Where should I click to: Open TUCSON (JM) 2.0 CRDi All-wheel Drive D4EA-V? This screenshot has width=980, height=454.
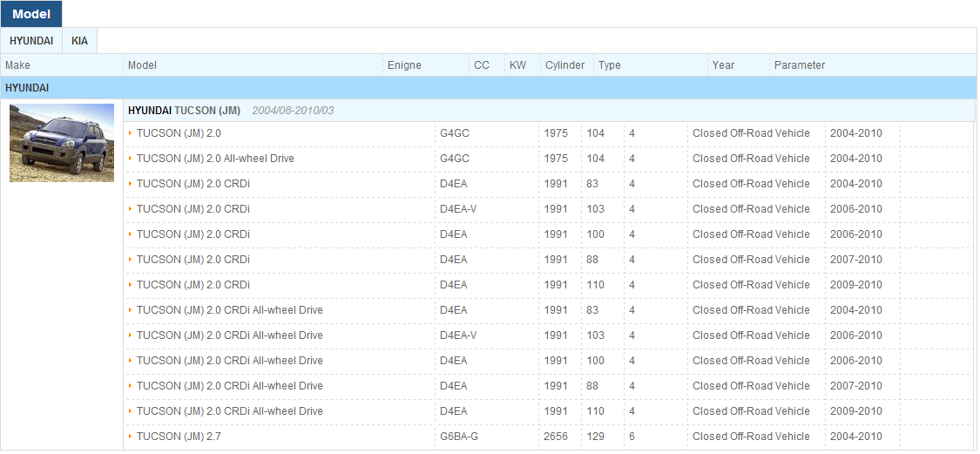click(229, 335)
